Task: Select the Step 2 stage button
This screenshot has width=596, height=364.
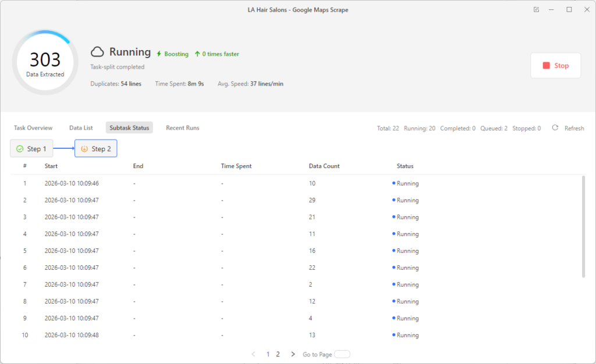Action: pyautogui.click(x=96, y=148)
